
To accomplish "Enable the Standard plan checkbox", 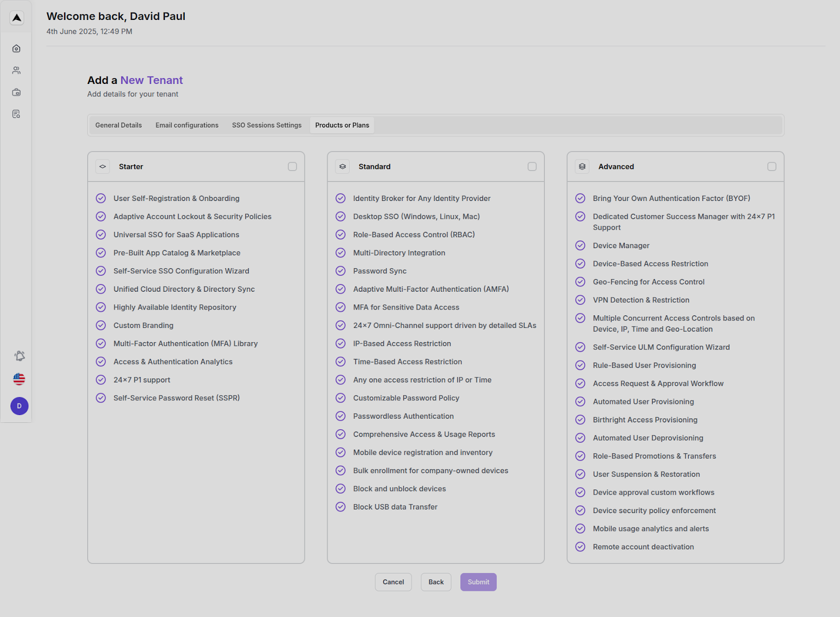I will tap(532, 166).
